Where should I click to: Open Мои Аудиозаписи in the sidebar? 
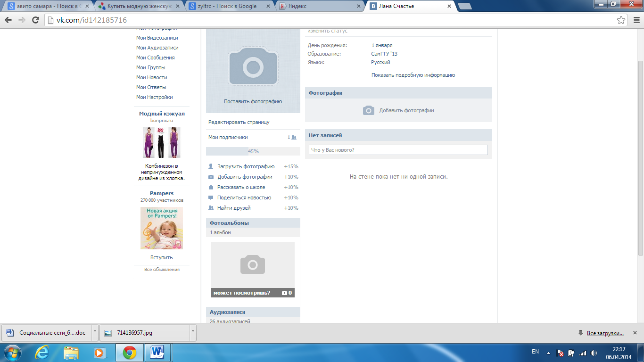point(157,48)
